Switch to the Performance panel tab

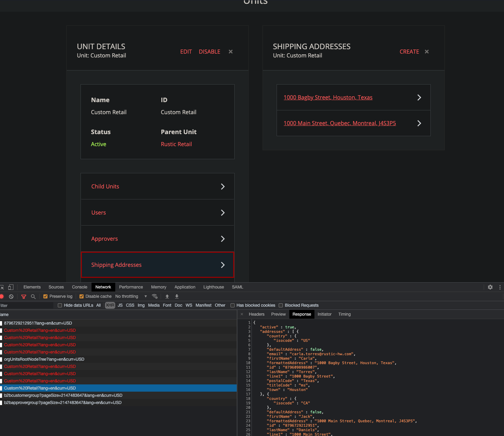tap(131, 287)
